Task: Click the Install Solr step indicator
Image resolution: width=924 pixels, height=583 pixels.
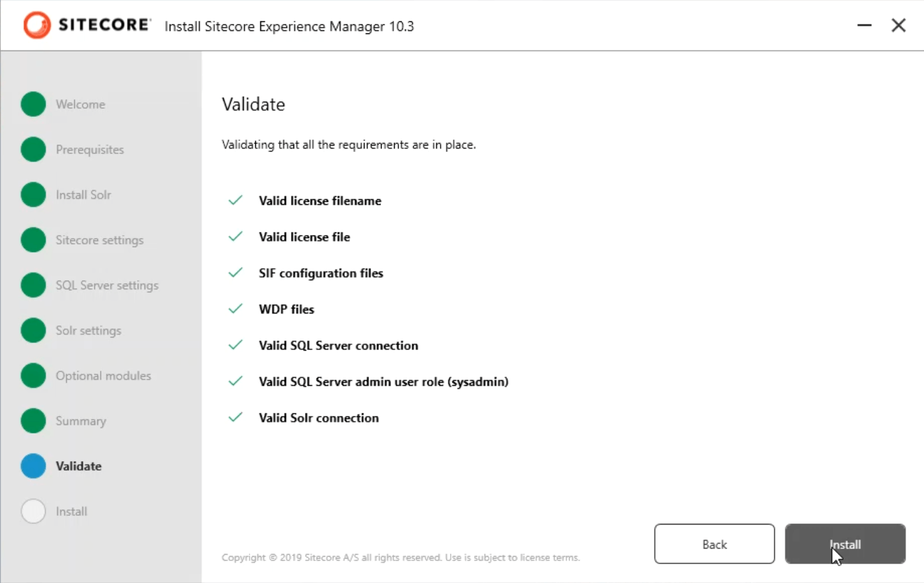Action: 33,195
